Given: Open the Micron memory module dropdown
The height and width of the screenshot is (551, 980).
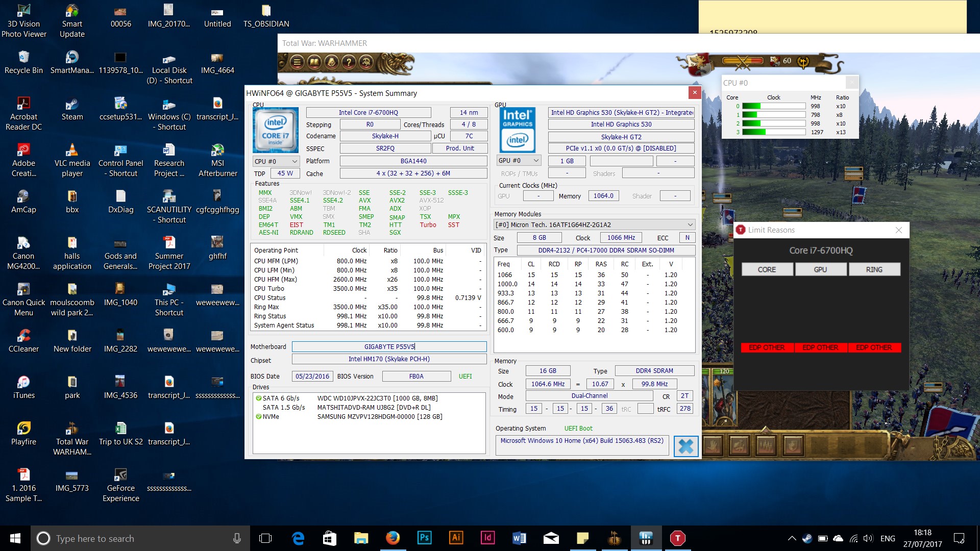Looking at the screenshot, I should tap(594, 225).
